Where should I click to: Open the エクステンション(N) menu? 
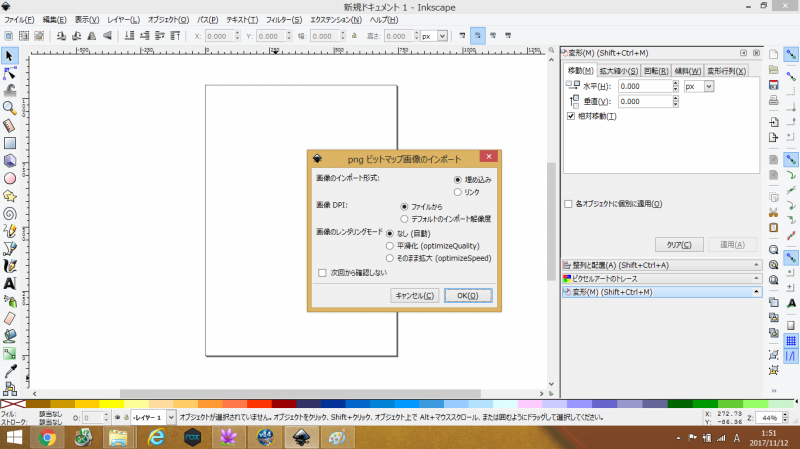tap(336, 20)
